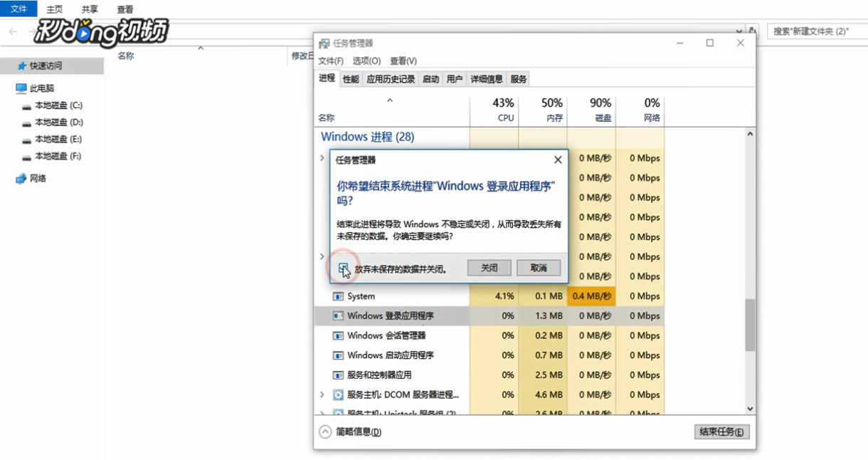Open the address bar history dropdown chevron
This screenshot has width=868, height=460.
[738, 31]
